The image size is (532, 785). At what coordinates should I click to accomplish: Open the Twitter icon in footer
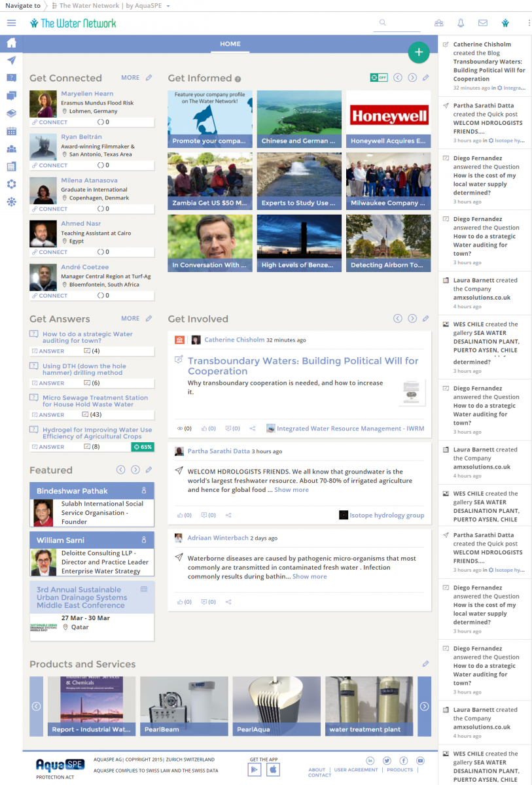387,760
